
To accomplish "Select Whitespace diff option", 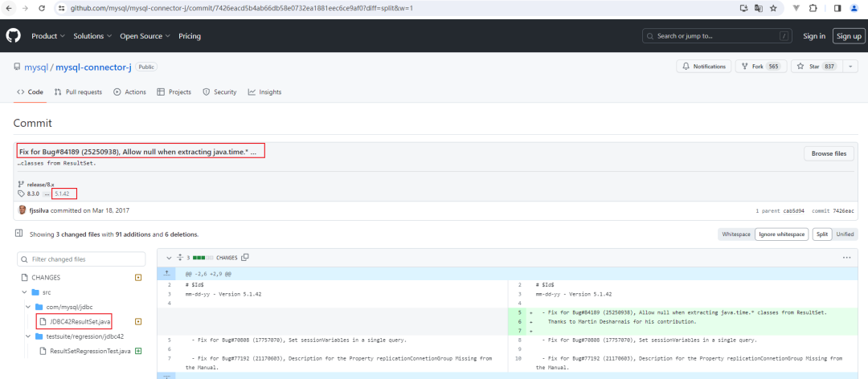I will (736, 234).
